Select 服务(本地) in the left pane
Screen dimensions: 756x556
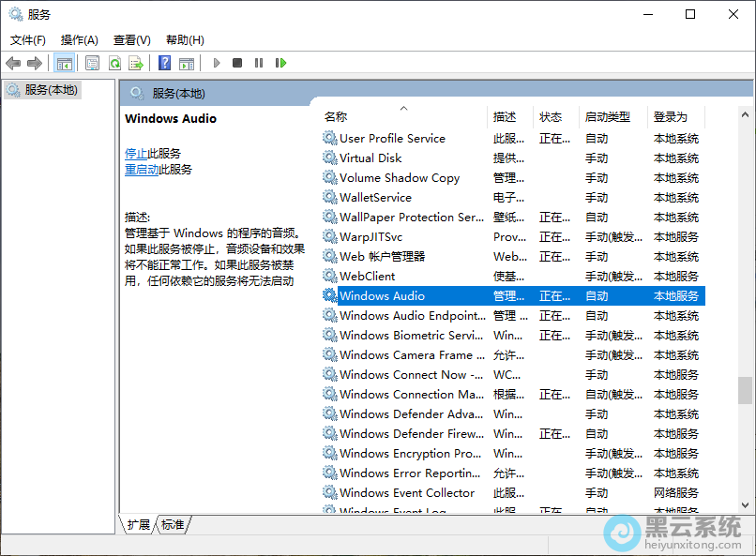click(x=52, y=91)
